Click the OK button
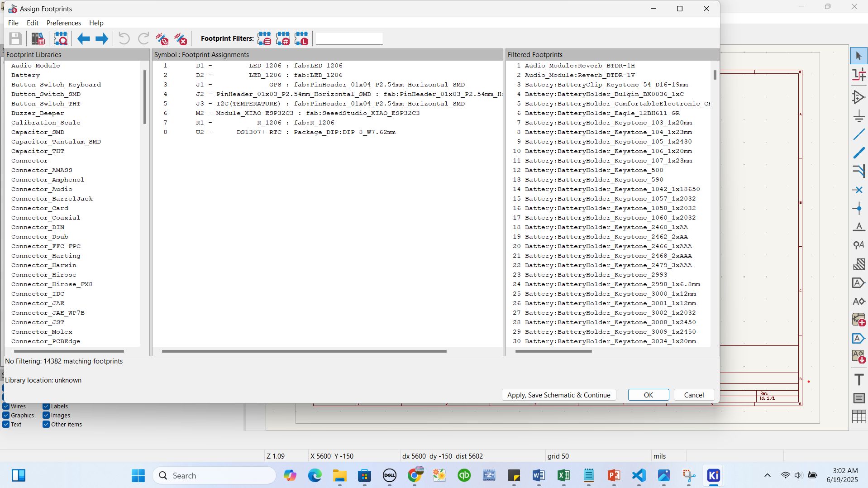The width and height of the screenshot is (868, 488). point(648,395)
